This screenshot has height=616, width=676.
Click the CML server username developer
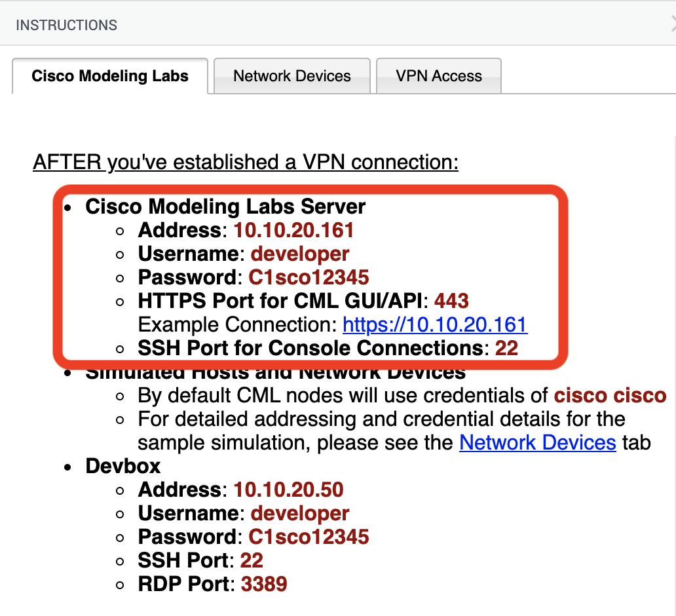point(300,254)
